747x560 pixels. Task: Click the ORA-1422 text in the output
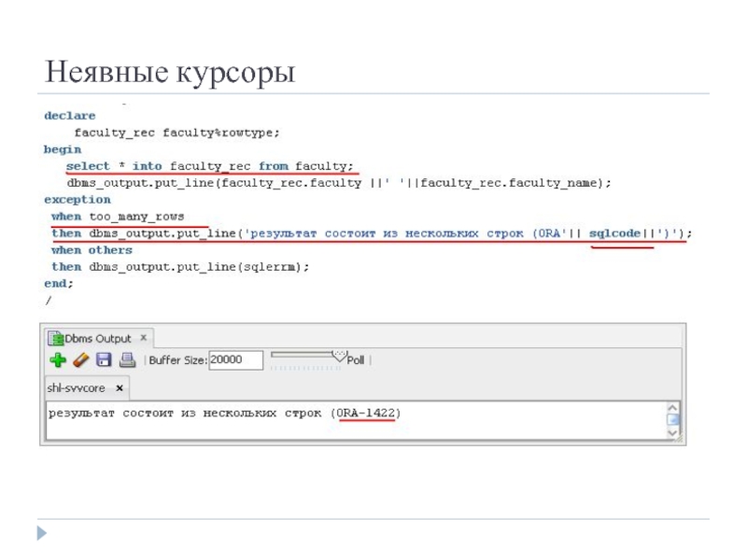[x=368, y=413]
